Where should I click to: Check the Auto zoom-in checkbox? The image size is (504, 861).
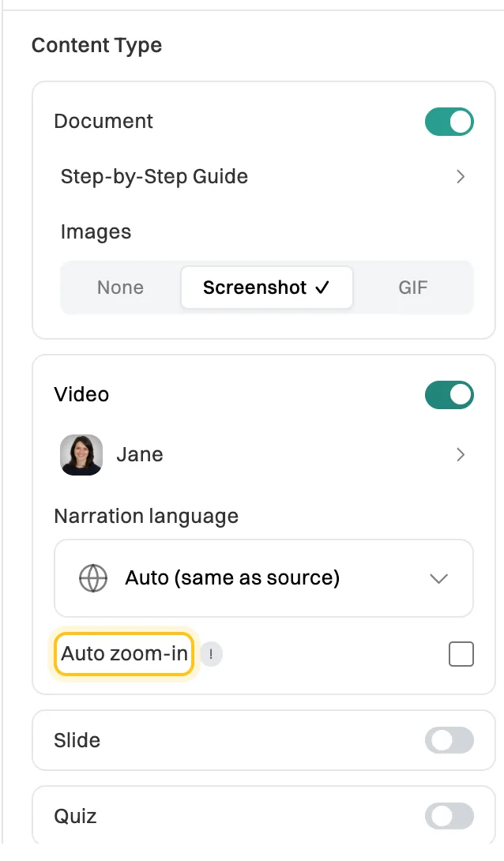pos(461,654)
